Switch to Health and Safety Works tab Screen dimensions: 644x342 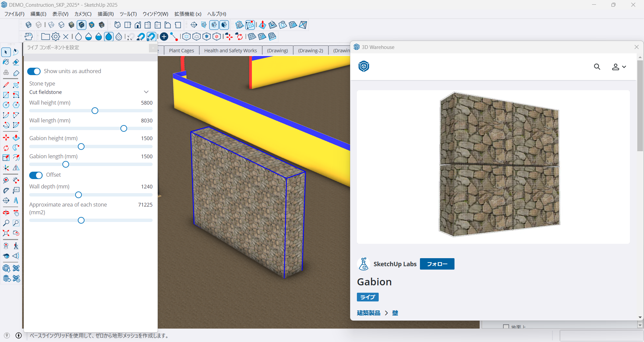coord(230,51)
